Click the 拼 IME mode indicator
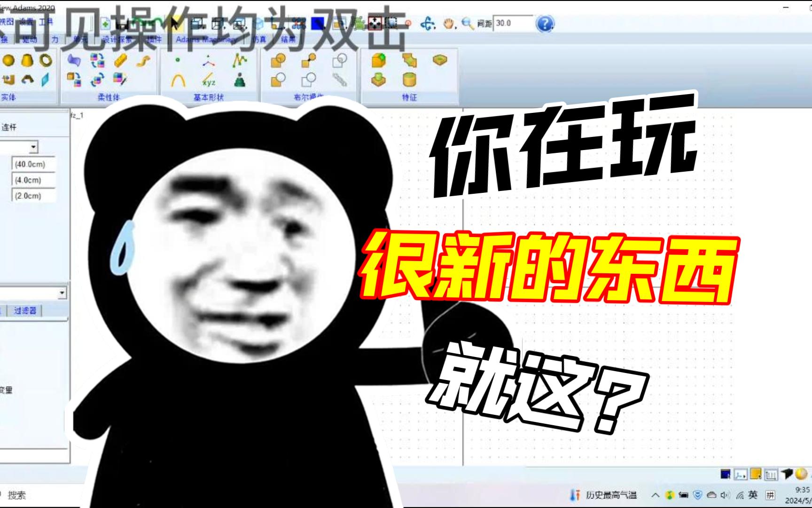This screenshot has height=508, width=812. (770, 495)
